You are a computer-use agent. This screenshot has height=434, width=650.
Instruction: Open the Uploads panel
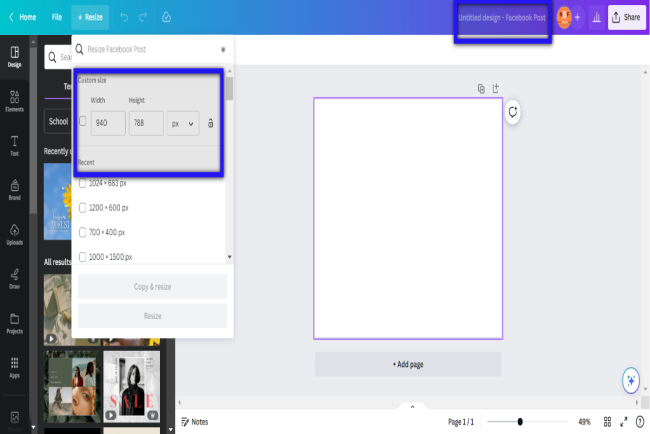(14, 234)
